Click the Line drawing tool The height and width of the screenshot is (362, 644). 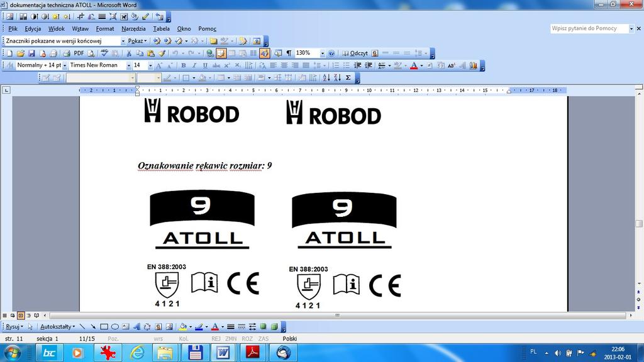[x=82, y=327]
